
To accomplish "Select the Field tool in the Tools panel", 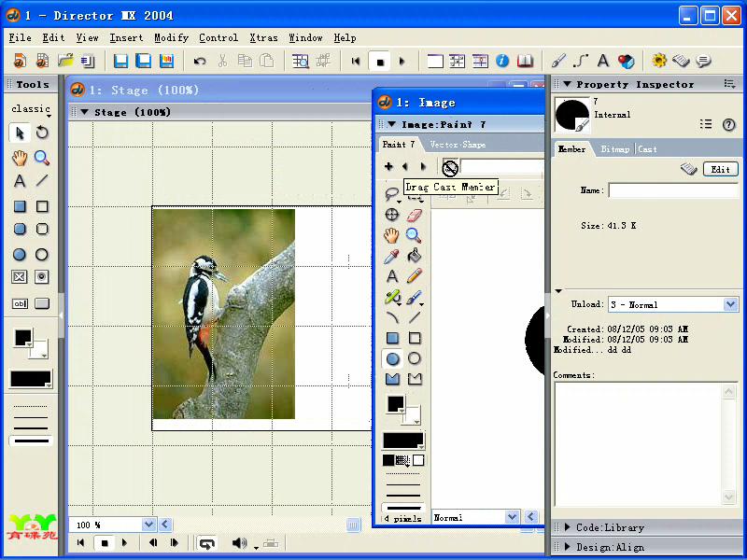I will click(20, 303).
